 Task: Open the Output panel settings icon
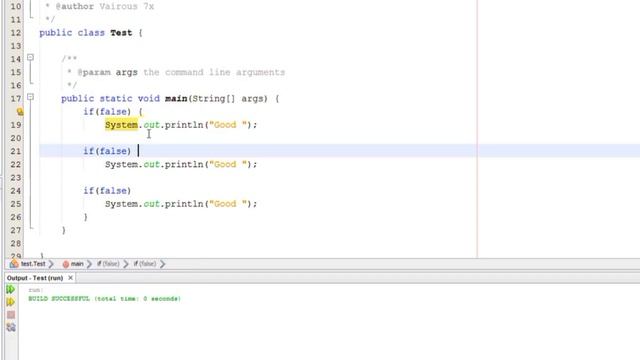(x=11, y=327)
